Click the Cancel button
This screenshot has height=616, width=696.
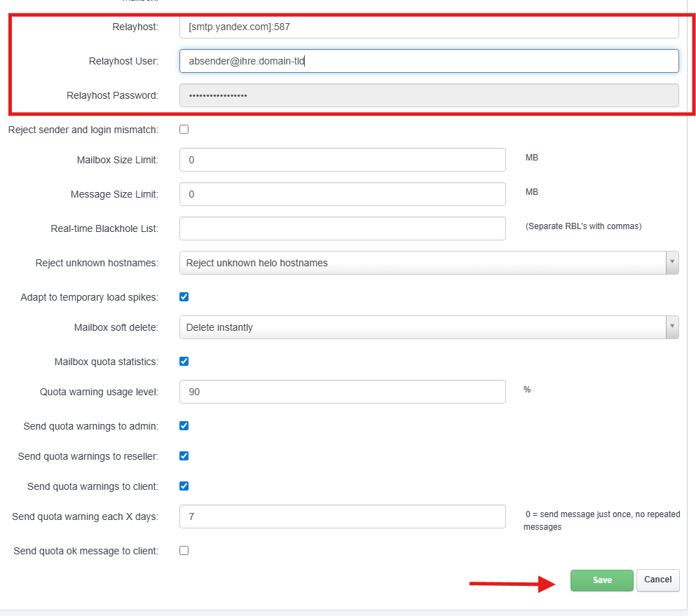click(x=657, y=580)
